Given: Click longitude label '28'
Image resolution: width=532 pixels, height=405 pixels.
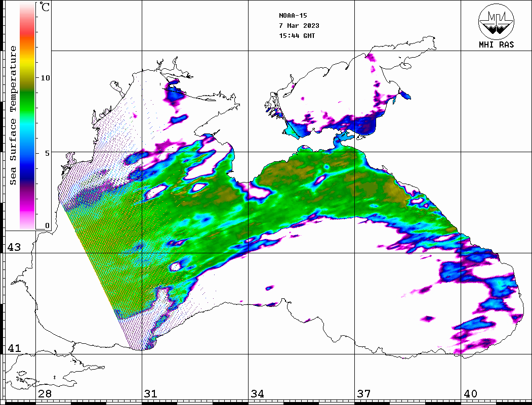Looking at the screenshot, I should (x=45, y=394).
